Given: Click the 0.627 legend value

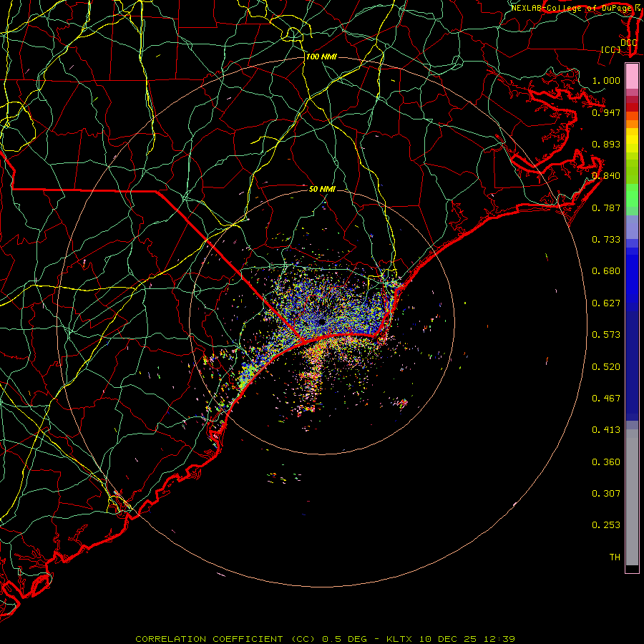Looking at the screenshot, I should [x=606, y=303].
